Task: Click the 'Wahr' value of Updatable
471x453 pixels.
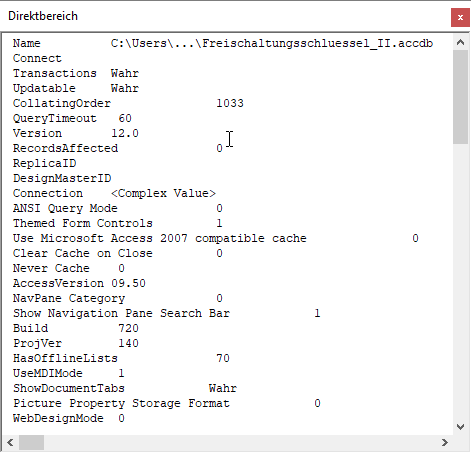Action: pos(125,88)
